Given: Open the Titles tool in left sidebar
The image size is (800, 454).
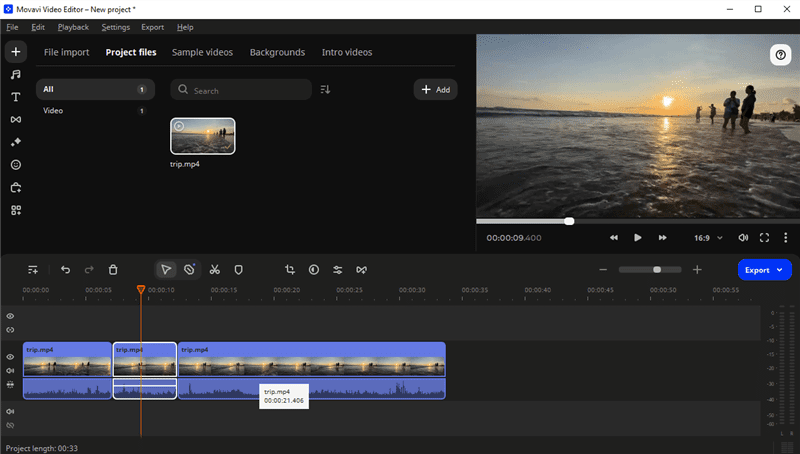Looking at the screenshot, I should (16, 97).
